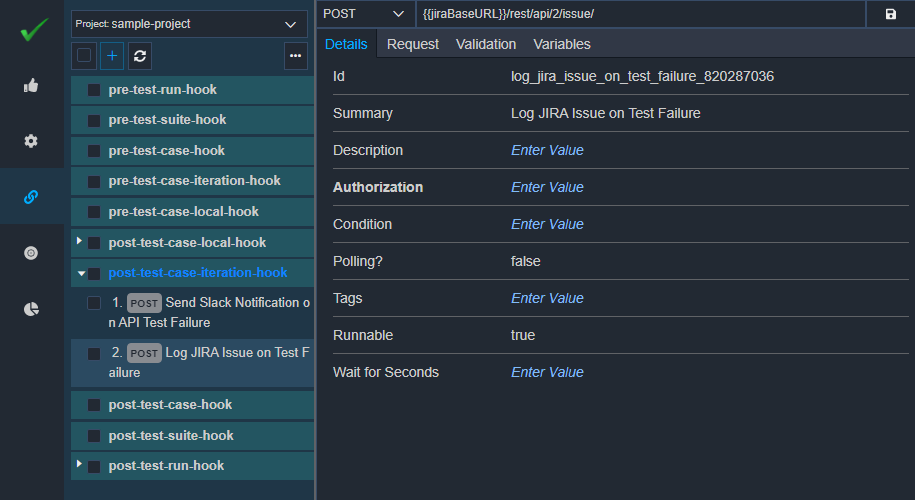Tick the Send Slack Notification step checkbox
The width and height of the screenshot is (915, 500).
[x=94, y=303]
